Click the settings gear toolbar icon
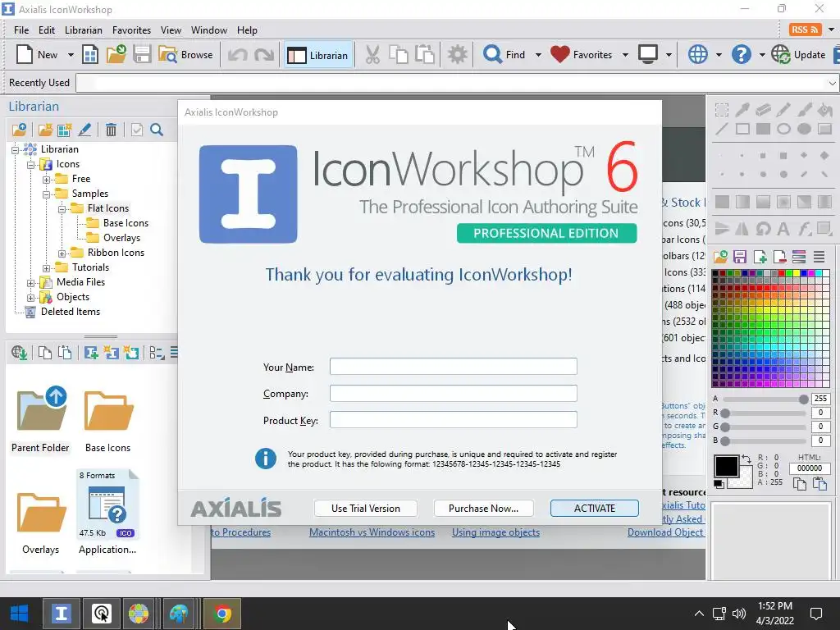The height and width of the screenshot is (630, 840). [458, 55]
